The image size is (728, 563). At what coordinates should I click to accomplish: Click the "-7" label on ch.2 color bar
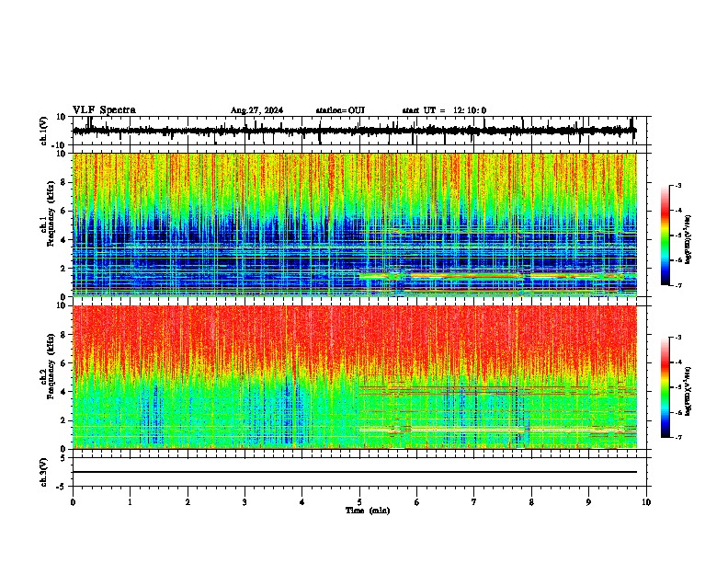click(678, 437)
